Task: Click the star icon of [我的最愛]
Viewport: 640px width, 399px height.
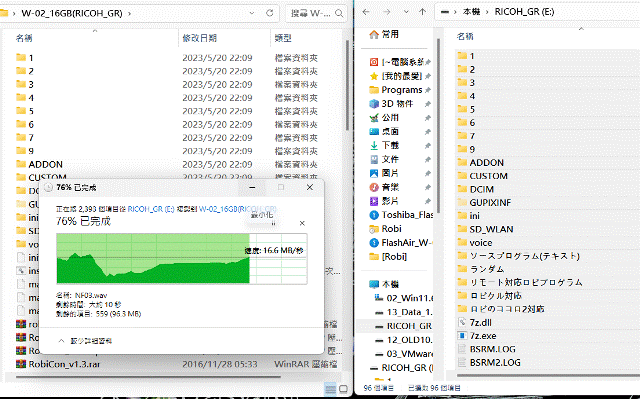Action: [374, 76]
